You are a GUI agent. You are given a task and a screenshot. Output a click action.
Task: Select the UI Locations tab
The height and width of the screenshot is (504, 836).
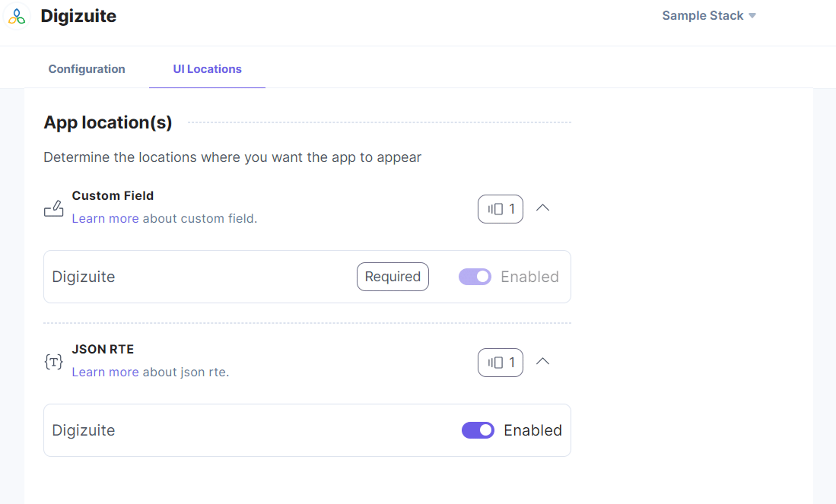coord(207,69)
